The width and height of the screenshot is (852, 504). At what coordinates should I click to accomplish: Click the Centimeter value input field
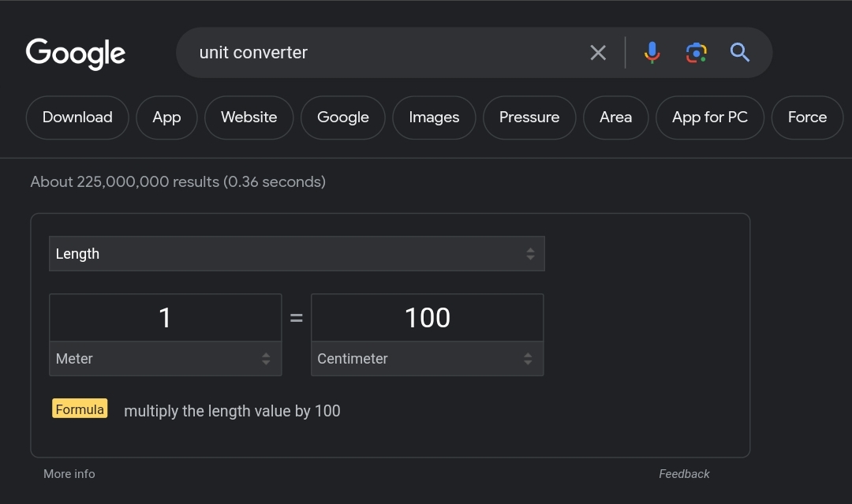427,318
